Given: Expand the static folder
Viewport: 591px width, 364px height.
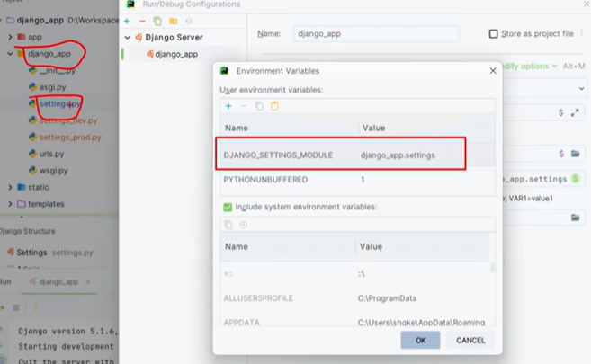Looking at the screenshot, I should tap(10, 187).
